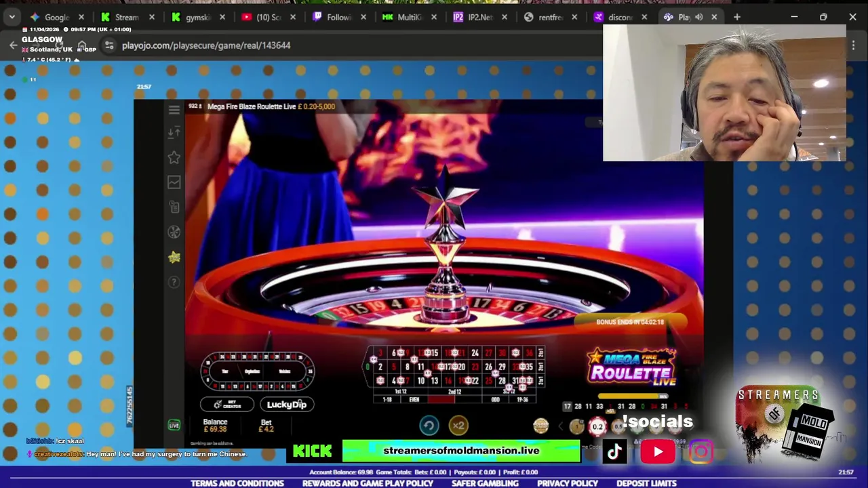The image size is (868, 488).
Task: Switch to the Stream tab
Action: point(127,17)
